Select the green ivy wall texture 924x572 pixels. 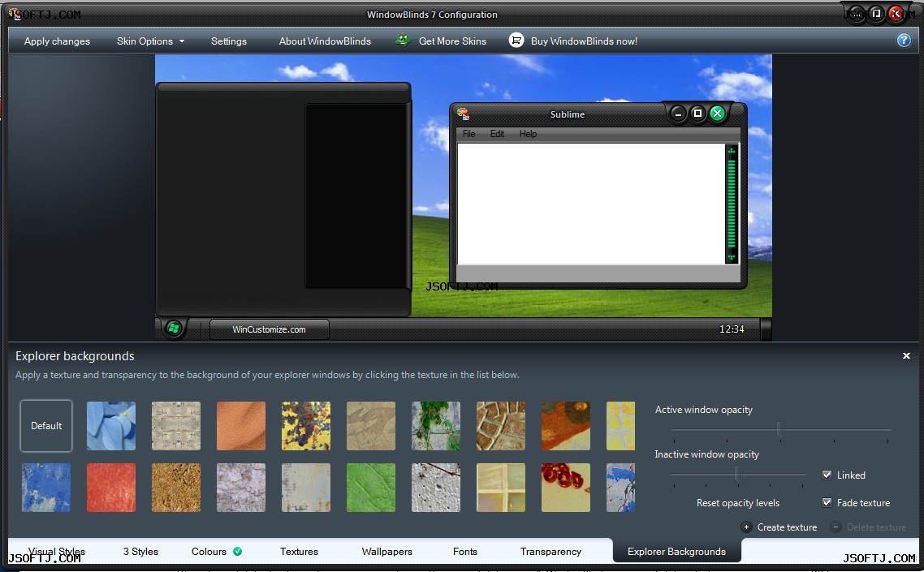435,426
